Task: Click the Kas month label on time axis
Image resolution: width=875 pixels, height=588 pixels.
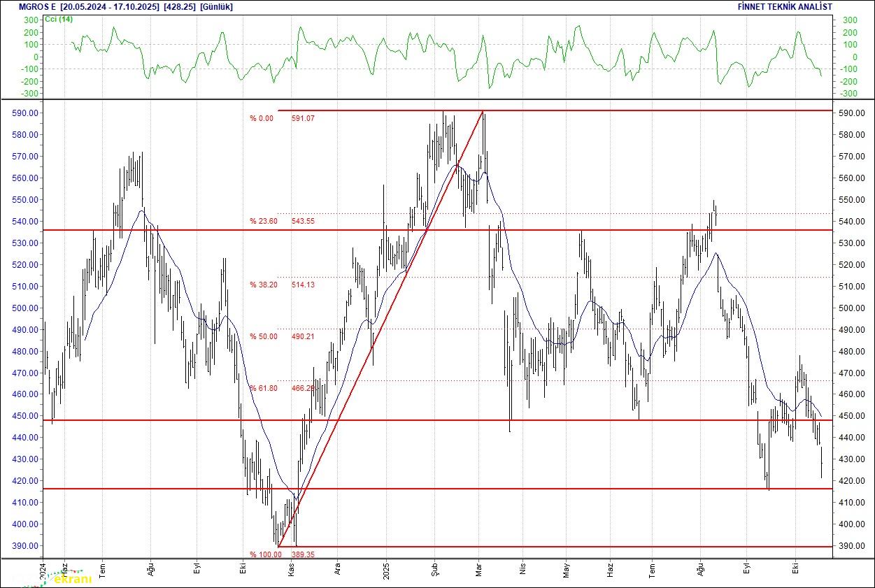Action: (291, 569)
